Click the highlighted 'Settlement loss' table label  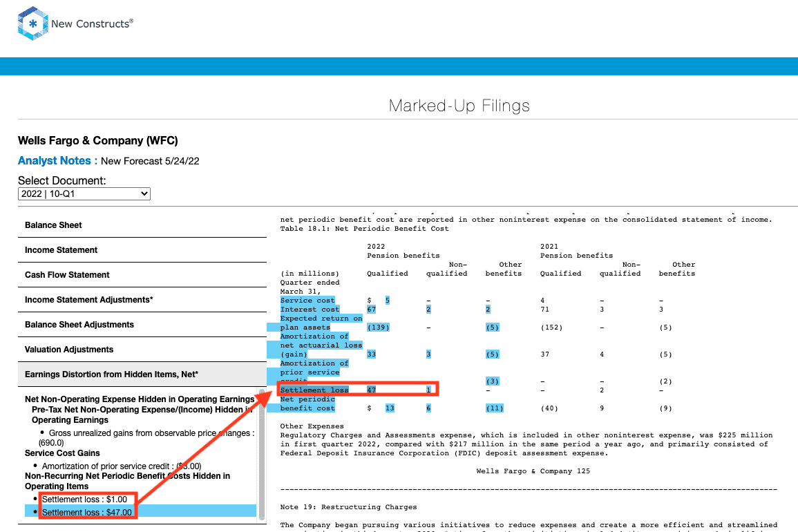pyautogui.click(x=314, y=390)
